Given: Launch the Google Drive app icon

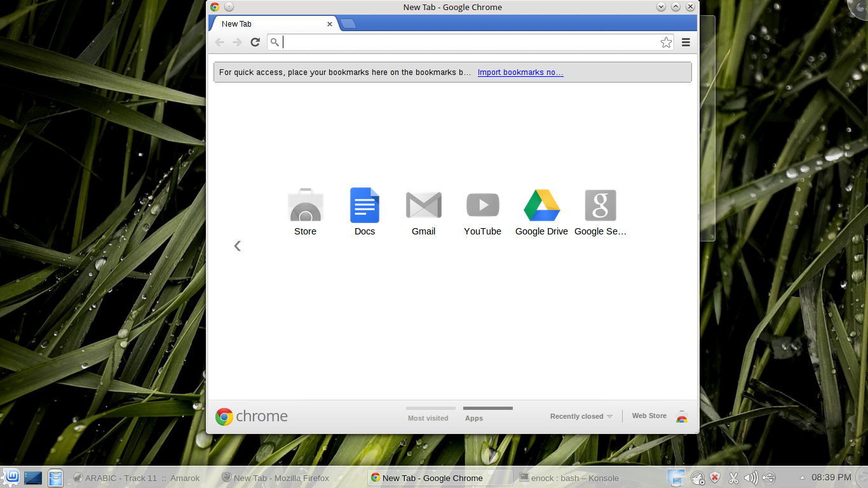Looking at the screenshot, I should [x=542, y=205].
